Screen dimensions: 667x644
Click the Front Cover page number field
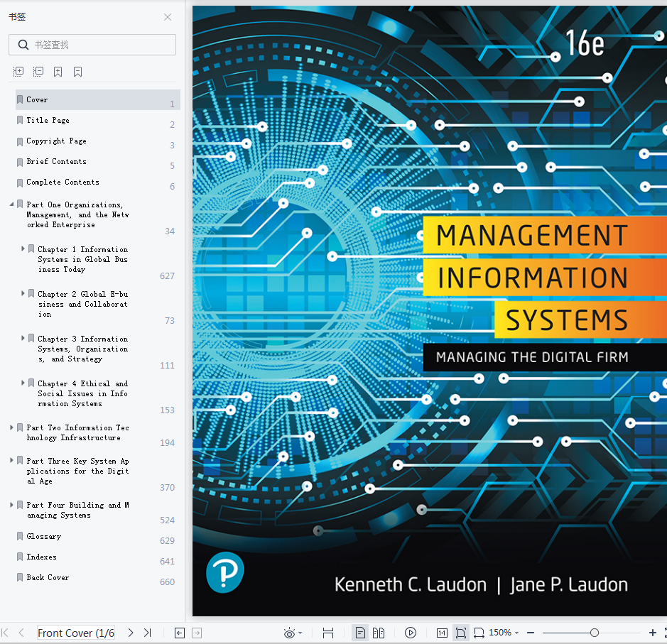(x=76, y=633)
